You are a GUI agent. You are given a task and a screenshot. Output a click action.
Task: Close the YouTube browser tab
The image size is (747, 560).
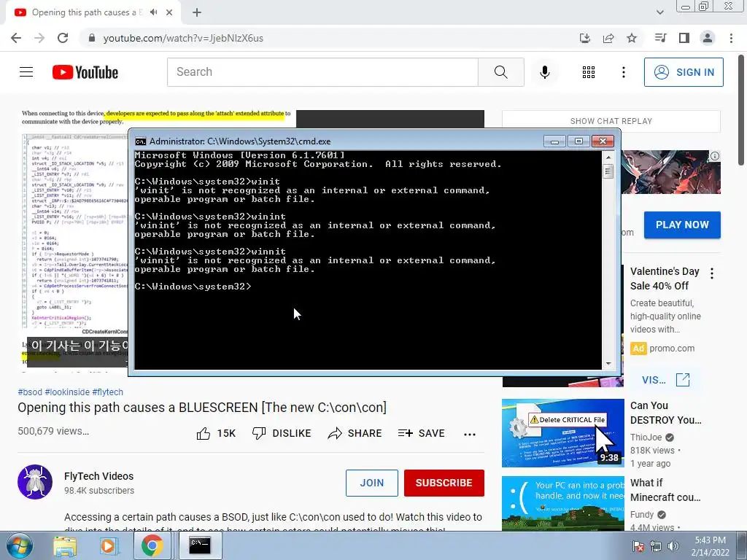(x=169, y=12)
